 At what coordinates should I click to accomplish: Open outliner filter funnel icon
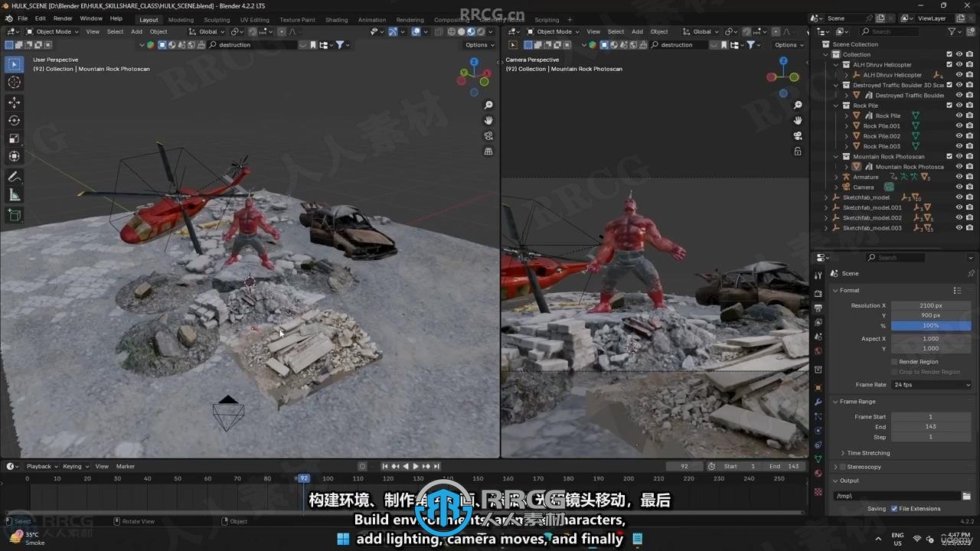point(952,31)
